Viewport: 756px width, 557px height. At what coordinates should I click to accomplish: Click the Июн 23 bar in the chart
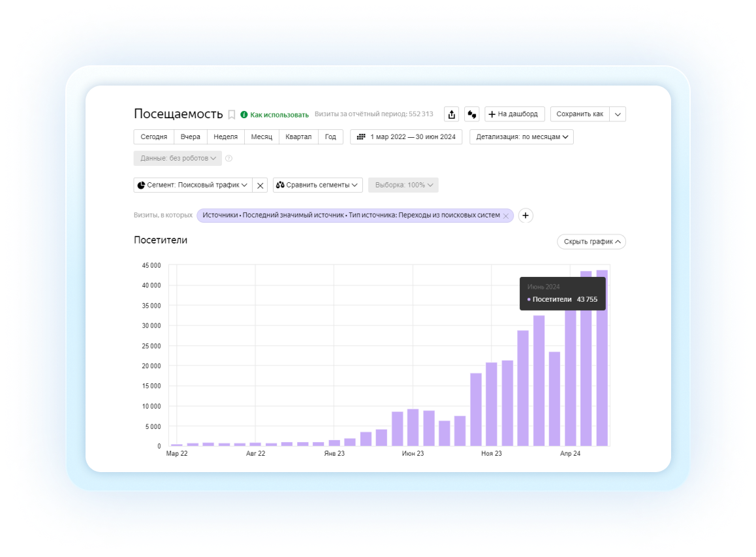tap(413, 427)
